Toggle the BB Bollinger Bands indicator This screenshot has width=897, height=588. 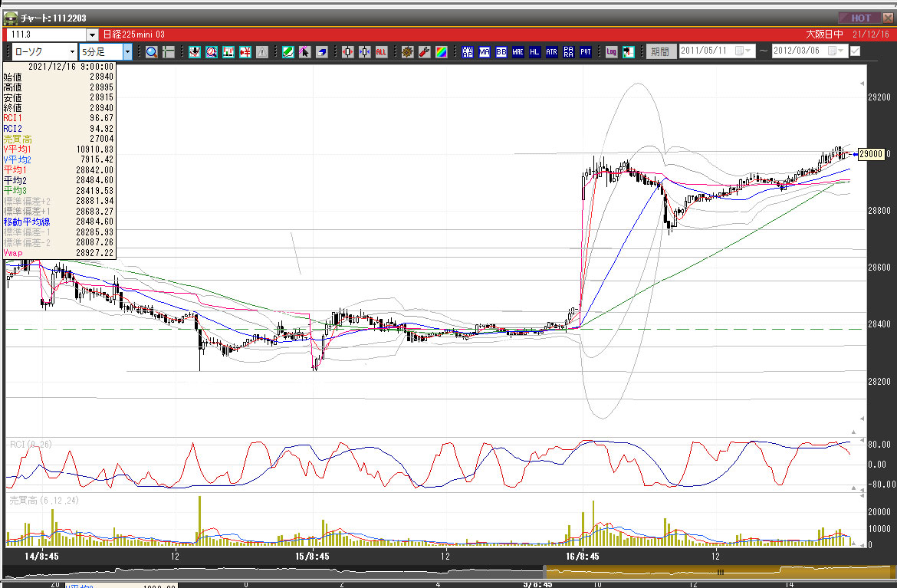[x=501, y=52]
